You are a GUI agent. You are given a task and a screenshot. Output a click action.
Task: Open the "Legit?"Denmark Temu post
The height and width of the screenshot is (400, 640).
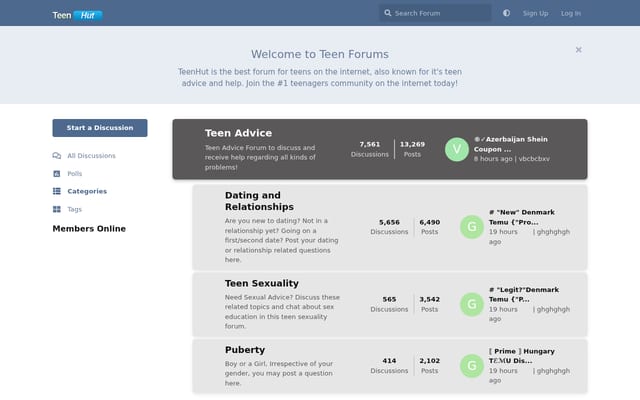pos(524,294)
